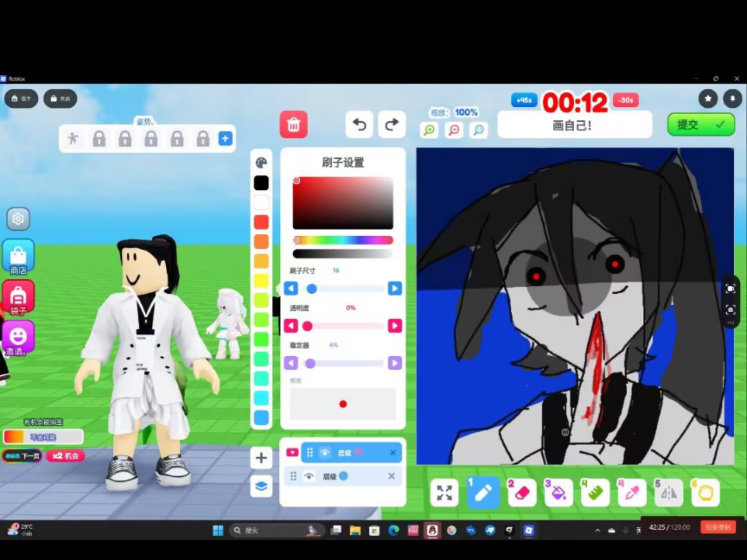
Task: Select the white color swatch
Action: tap(261, 203)
